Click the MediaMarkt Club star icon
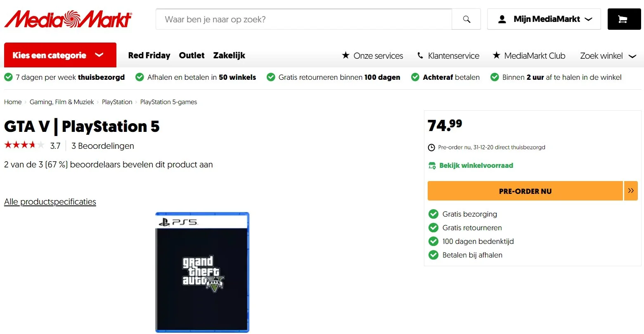 coord(495,55)
